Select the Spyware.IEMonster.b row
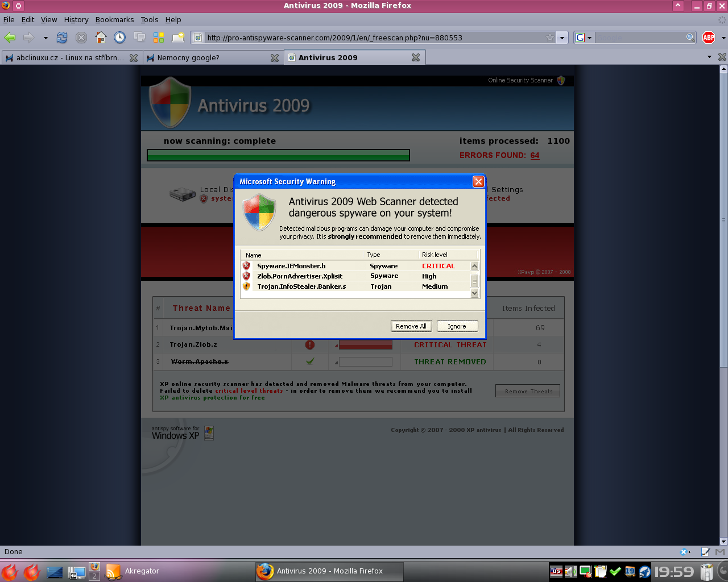The width and height of the screenshot is (728, 582). (x=356, y=266)
